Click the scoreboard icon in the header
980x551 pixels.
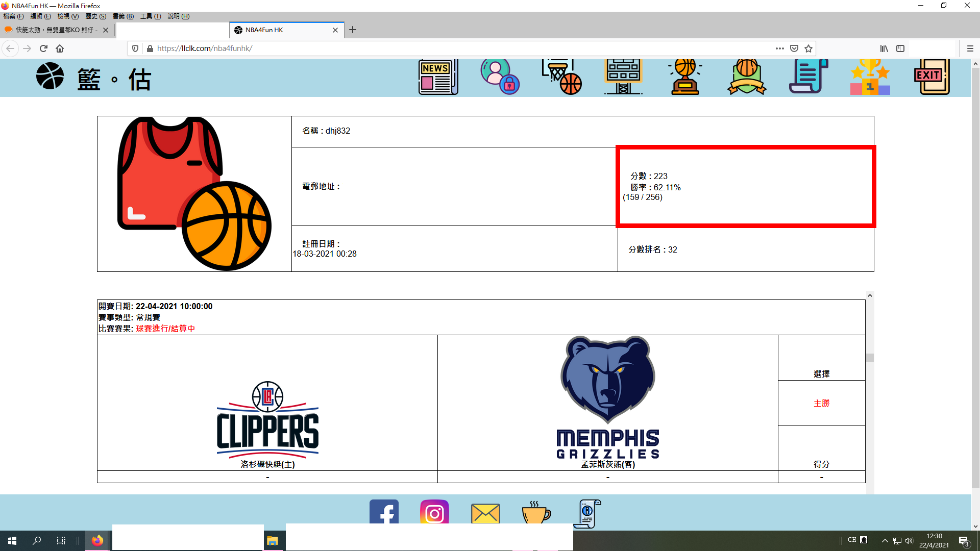click(x=623, y=78)
